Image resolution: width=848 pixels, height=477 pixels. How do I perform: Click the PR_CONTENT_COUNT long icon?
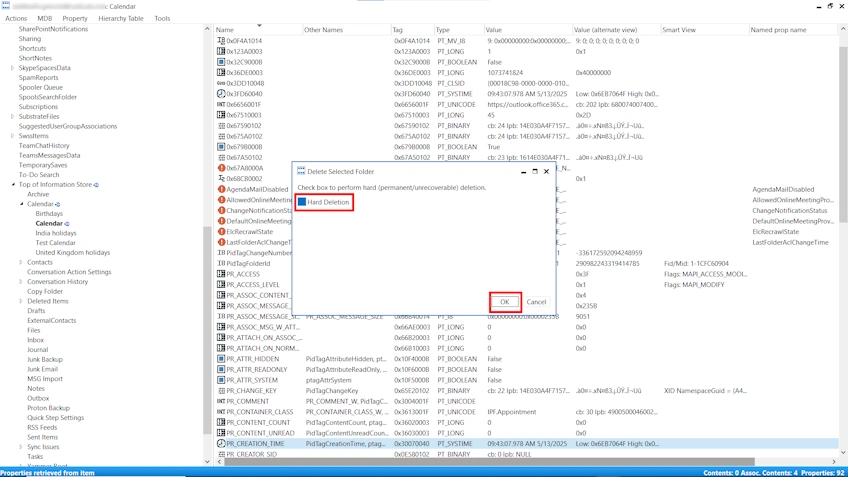click(x=221, y=422)
